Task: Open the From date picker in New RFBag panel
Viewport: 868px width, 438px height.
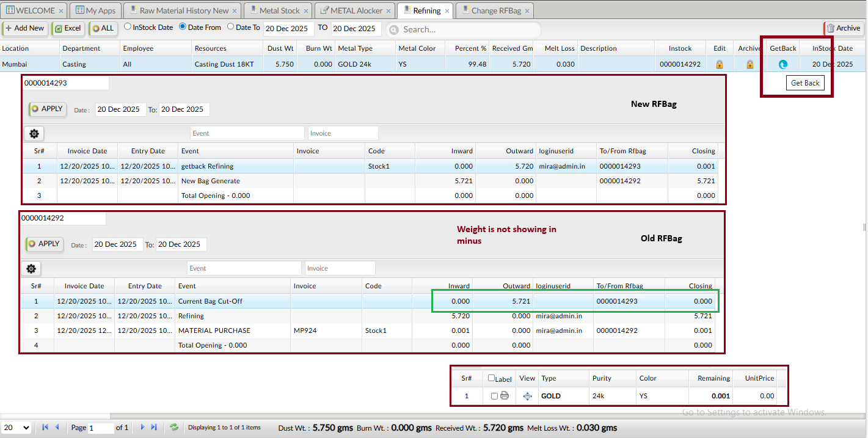Action: point(120,109)
